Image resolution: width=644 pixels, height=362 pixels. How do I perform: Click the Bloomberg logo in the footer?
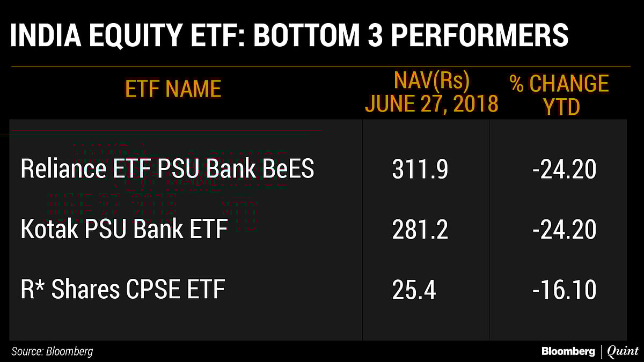pyautogui.click(x=568, y=352)
